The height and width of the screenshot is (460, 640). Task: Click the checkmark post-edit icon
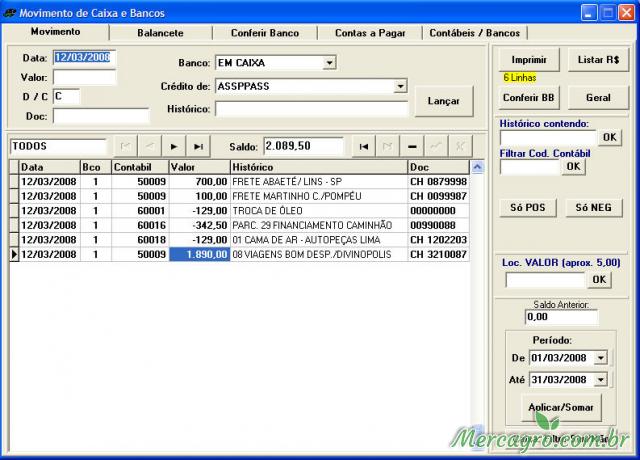point(436,146)
